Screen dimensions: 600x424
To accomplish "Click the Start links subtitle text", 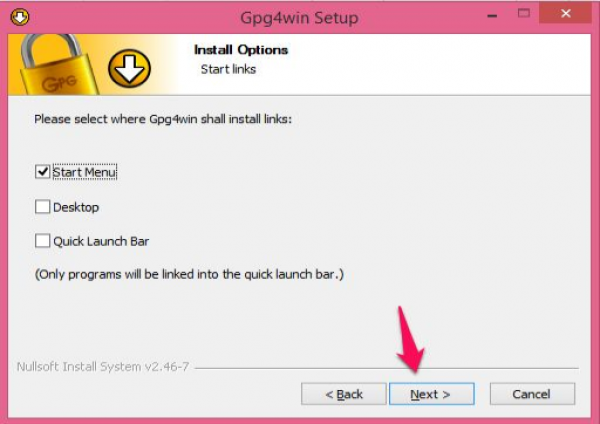I will (228, 69).
